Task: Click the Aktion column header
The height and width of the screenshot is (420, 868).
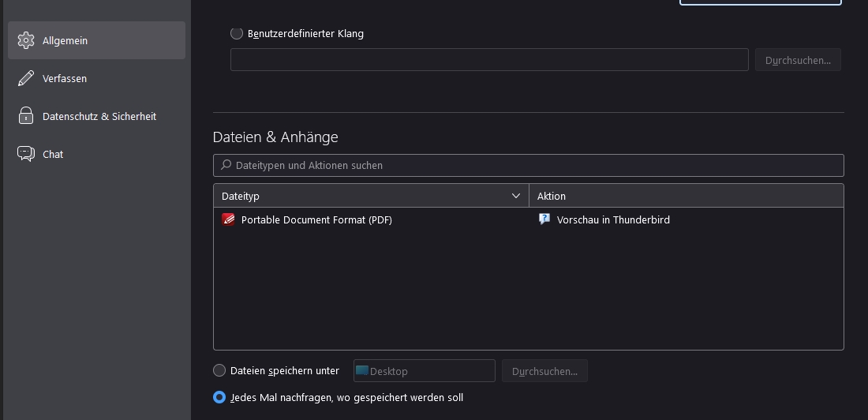Action: click(685, 196)
